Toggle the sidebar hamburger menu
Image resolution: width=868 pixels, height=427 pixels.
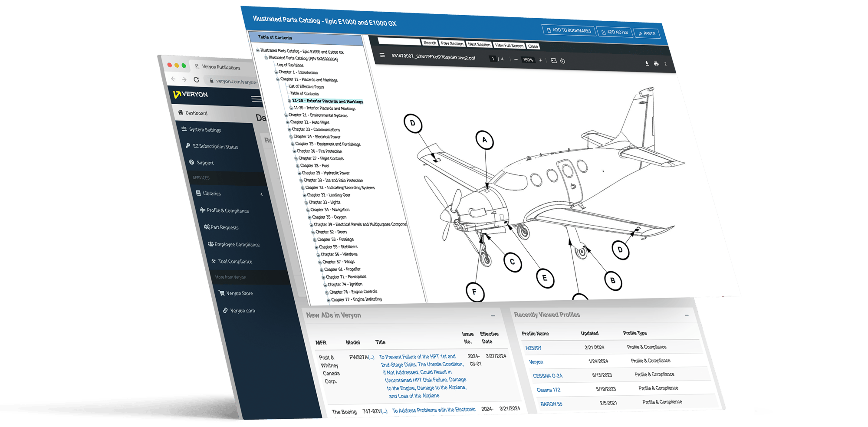tap(256, 99)
